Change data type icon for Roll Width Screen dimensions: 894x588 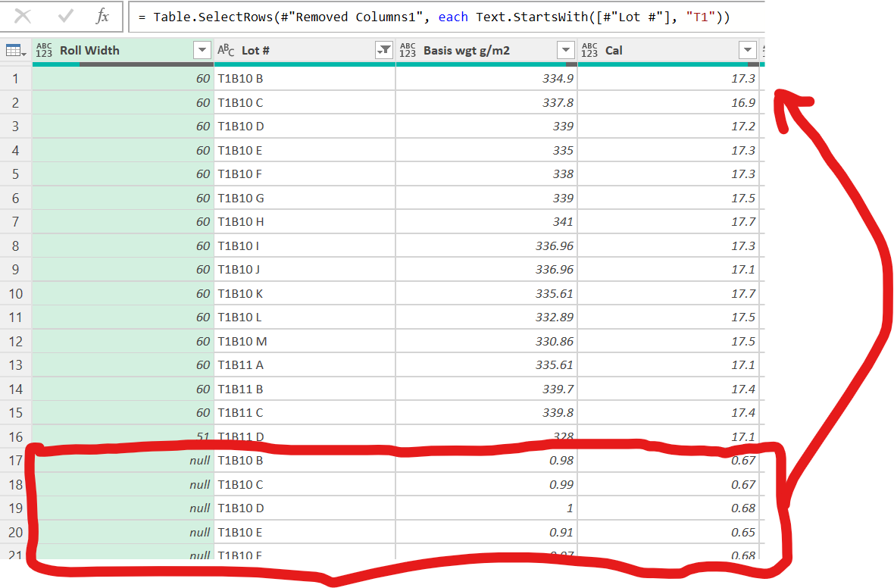click(44, 50)
